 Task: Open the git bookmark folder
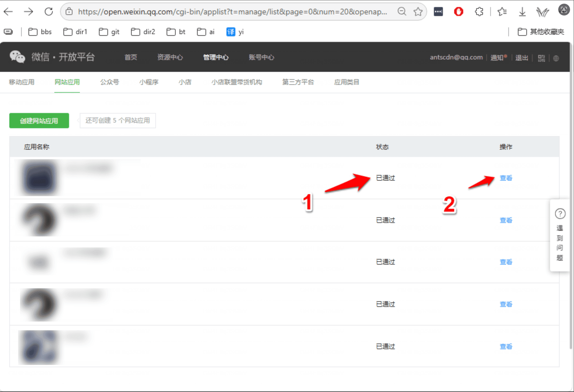pos(109,32)
